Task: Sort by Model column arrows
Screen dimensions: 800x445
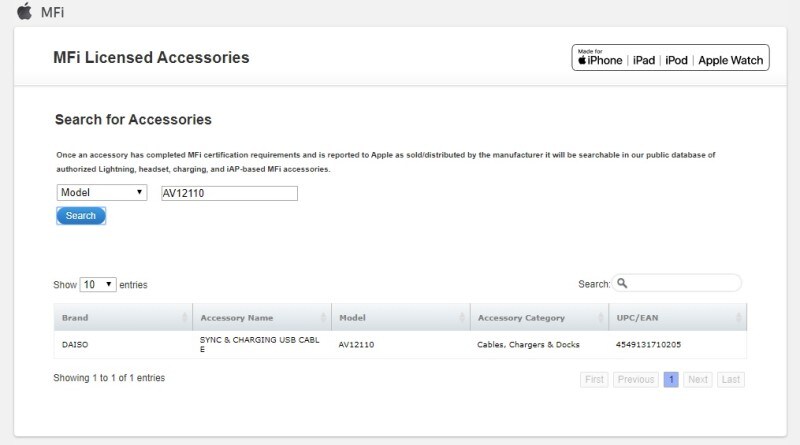Action: pos(462,318)
